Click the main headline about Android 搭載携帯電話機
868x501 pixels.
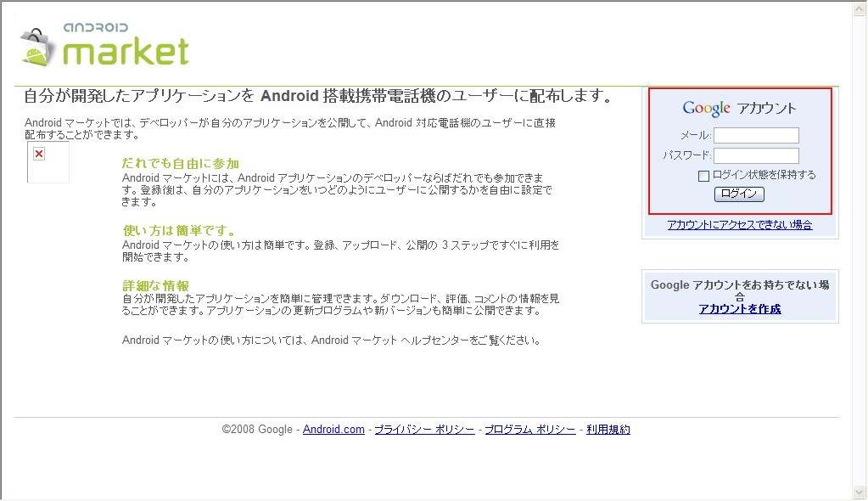click(318, 96)
